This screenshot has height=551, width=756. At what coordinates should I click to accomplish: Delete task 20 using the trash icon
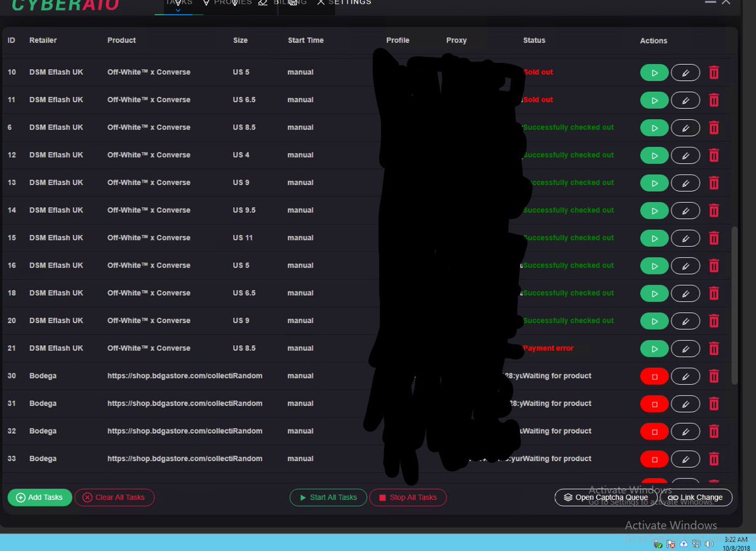[x=714, y=322]
